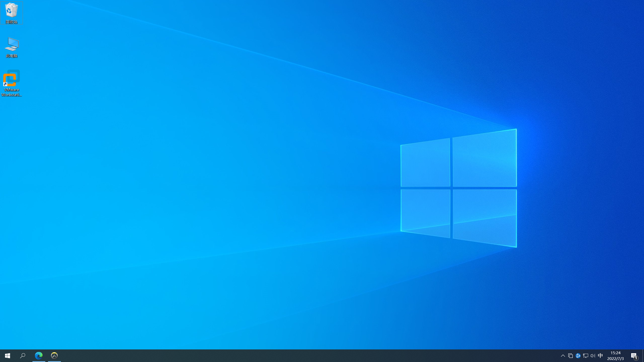Open the clock showing 15:24

615,353
